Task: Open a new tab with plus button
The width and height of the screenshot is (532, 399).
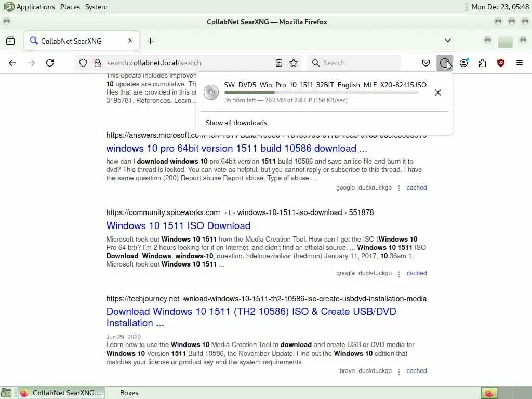Action: point(150,41)
